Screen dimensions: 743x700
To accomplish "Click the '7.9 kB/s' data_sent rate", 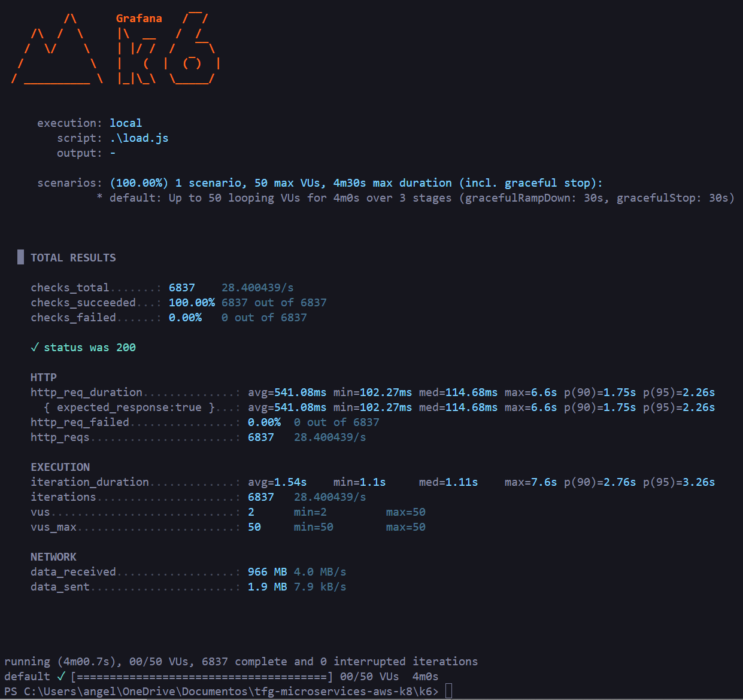I will [320, 587].
